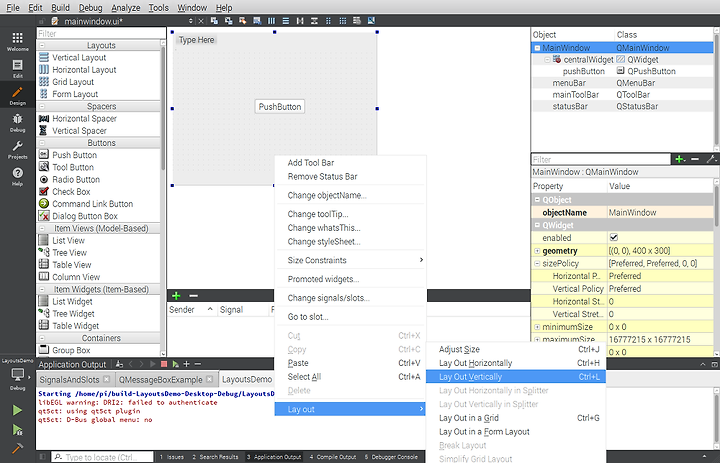Open the mainwindow.ui file selector dropdown
The height and width of the screenshot is (463, 720).
point(191,21)
